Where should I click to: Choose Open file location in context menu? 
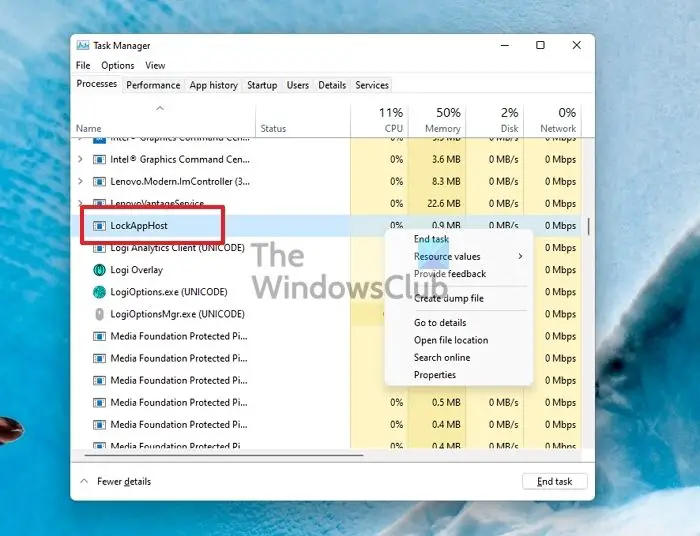451,340
